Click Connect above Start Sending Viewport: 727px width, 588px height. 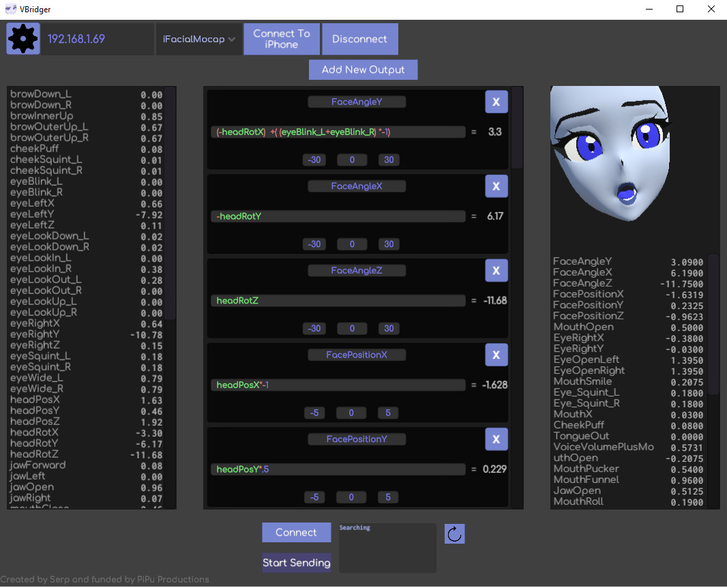pyautogui.click(x=296, y=532)
